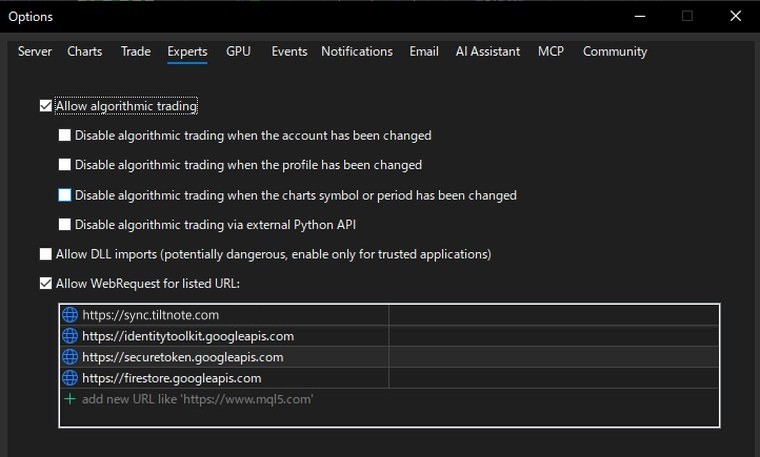
Task: Uncheck Allow algorithmic trading checkbox
Action: [46, 106]
